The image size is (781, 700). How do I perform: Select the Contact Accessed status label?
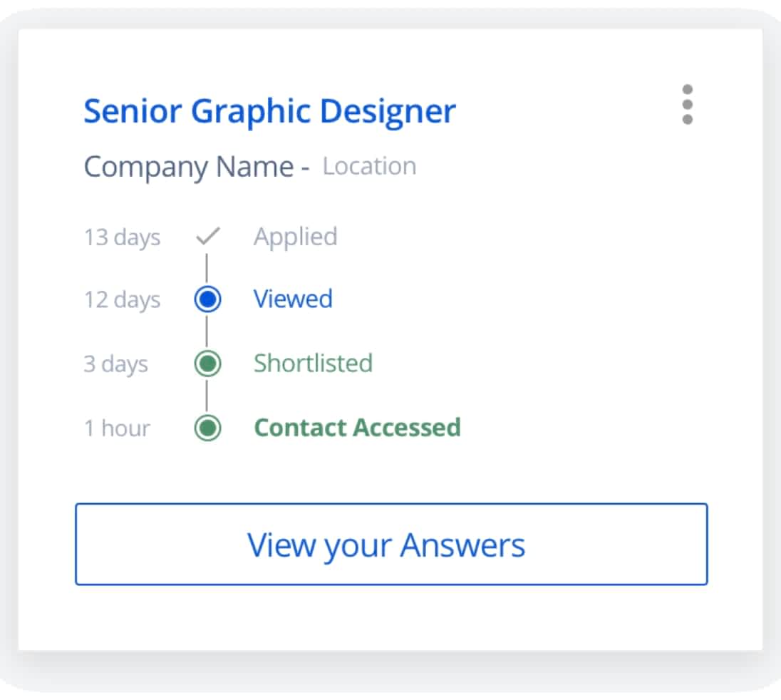click(357, 427)
